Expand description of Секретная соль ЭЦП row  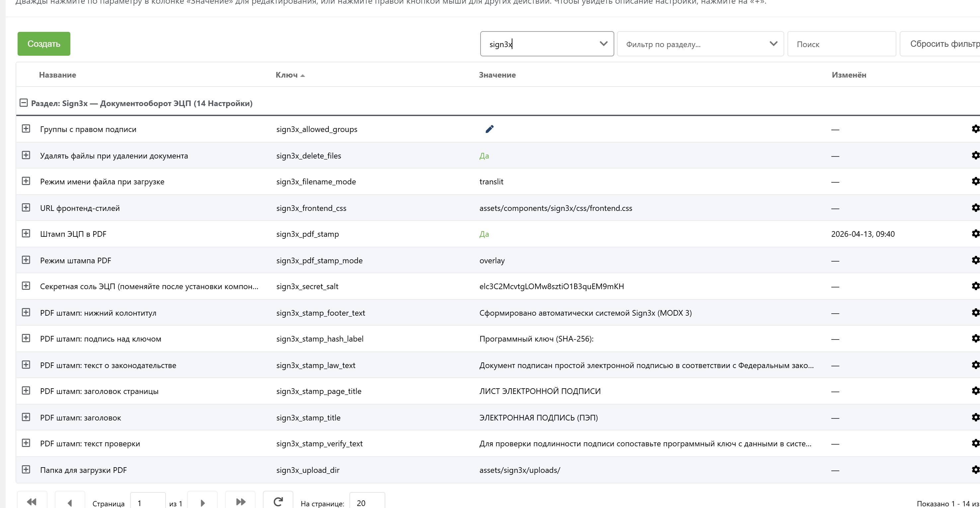(26, 286)
